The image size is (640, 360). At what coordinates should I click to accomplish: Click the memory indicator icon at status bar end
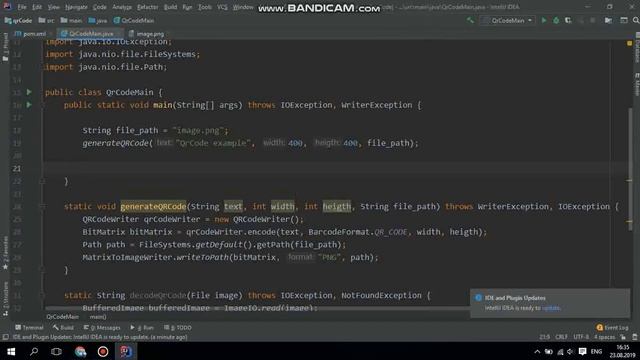point(635,337)
